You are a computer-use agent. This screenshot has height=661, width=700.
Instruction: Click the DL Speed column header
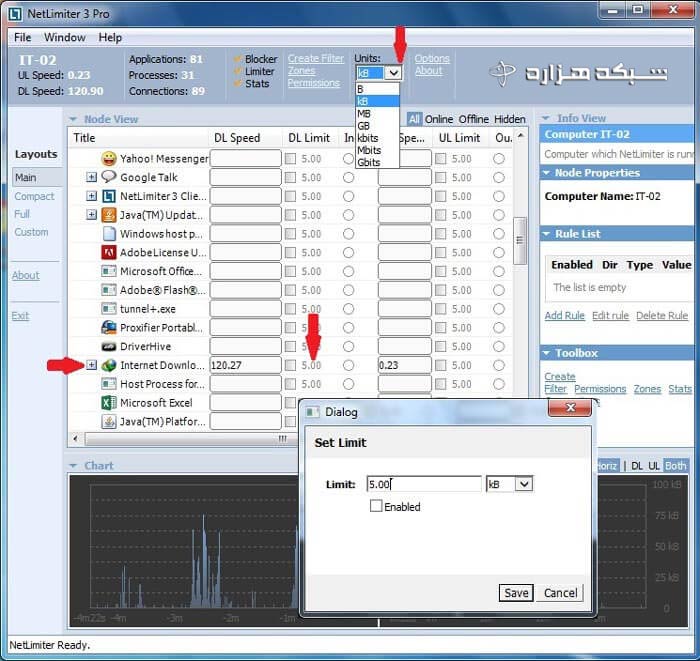coord(245,138)
